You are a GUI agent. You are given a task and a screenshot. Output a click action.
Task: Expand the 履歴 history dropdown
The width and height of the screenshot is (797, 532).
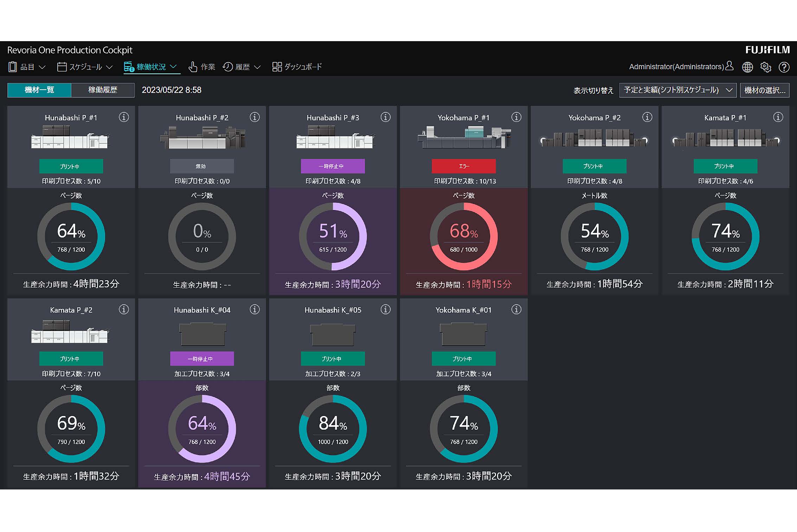[x=242, y=67]
